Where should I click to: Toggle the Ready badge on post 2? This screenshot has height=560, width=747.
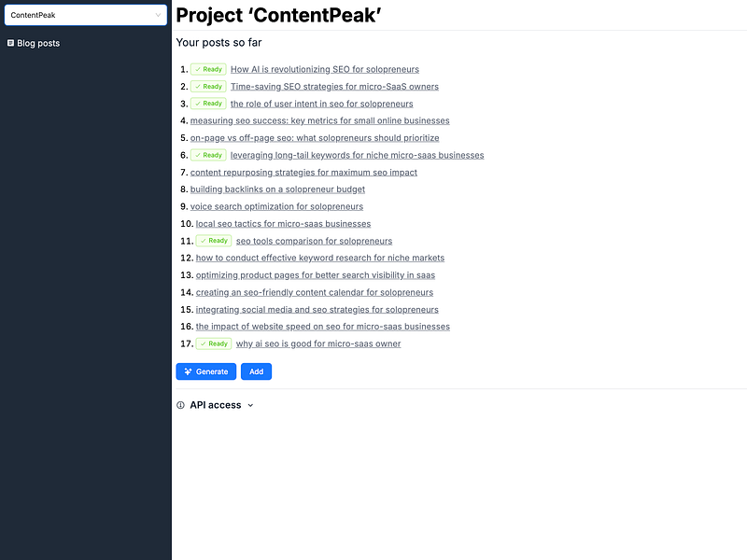(x=207, y=86)
